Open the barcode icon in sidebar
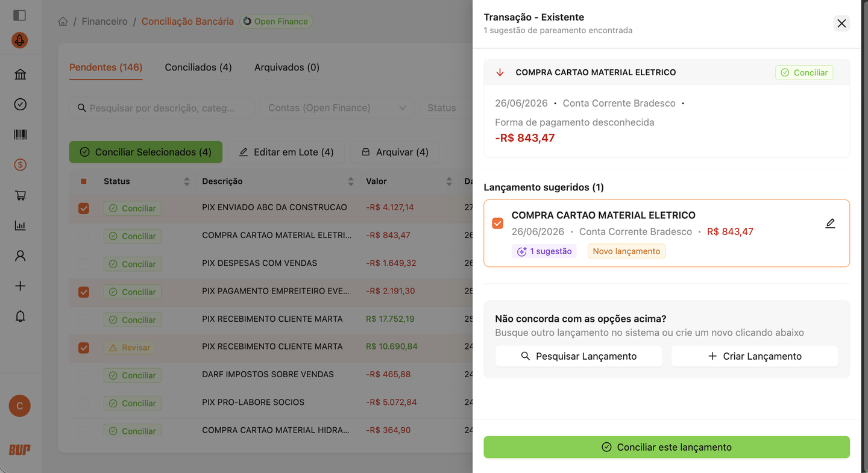868x473 pixels. 20,134
